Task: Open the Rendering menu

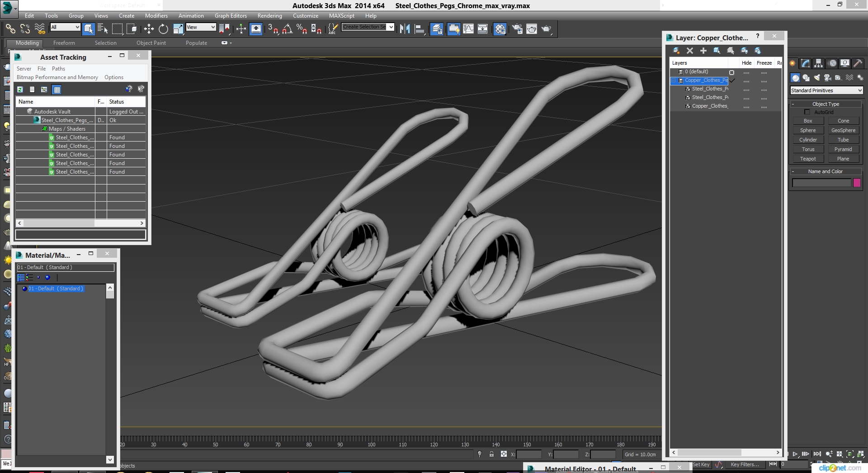Action: click(269, 15)
